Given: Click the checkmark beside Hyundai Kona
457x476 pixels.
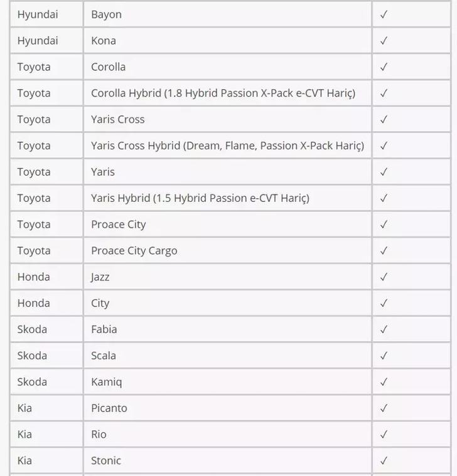Looking at the screenshot, I should coord(384,41).
